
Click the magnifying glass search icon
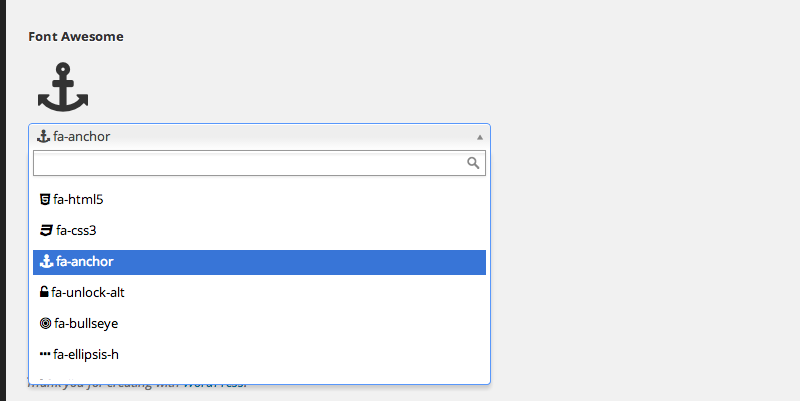[474, 163]
